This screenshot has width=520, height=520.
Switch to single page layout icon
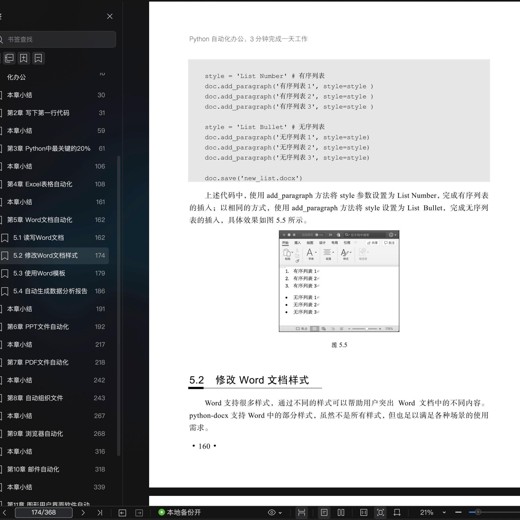(x=324, y=512)
